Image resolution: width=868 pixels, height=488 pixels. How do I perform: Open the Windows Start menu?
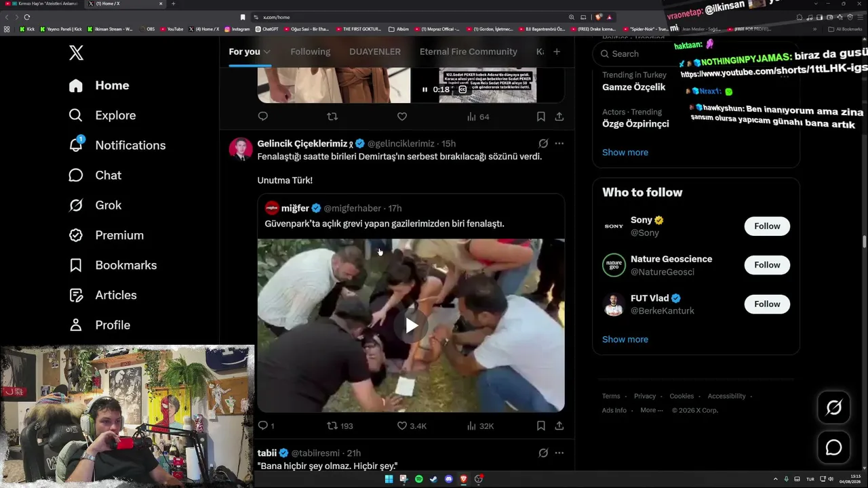(389, 479)
